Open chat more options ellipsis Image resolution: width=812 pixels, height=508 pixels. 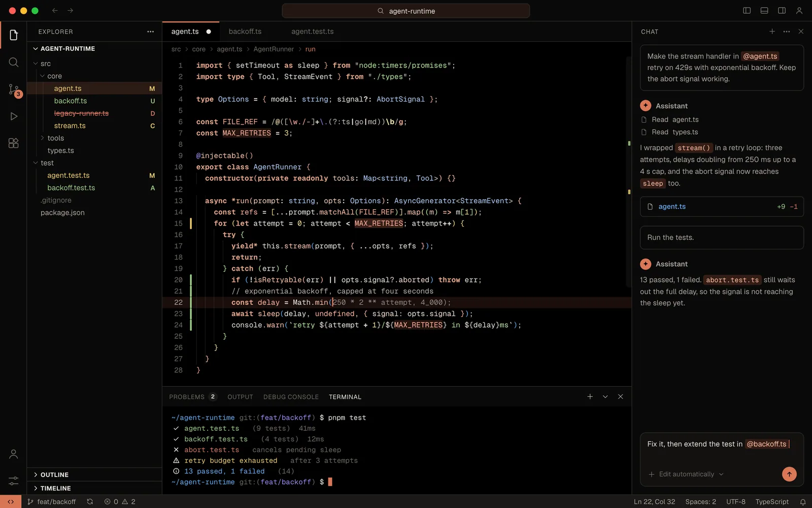(787, 31)
